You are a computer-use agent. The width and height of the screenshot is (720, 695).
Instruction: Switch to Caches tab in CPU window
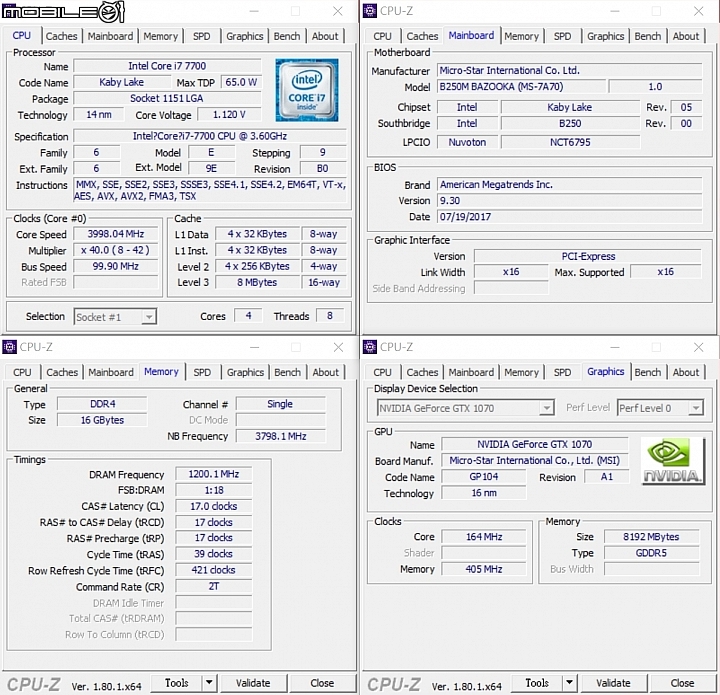pyautogui.click(x=62, y=36)
